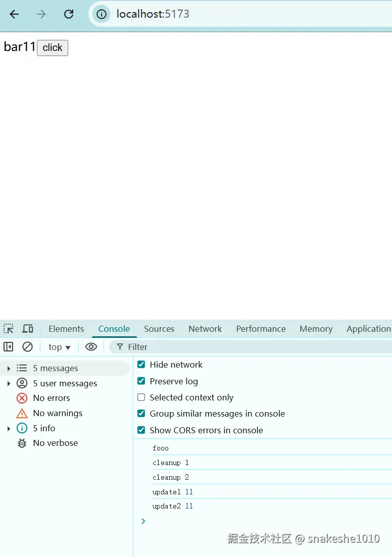
Task: Activate the inspect element picker icon
Action: (9, 329)
